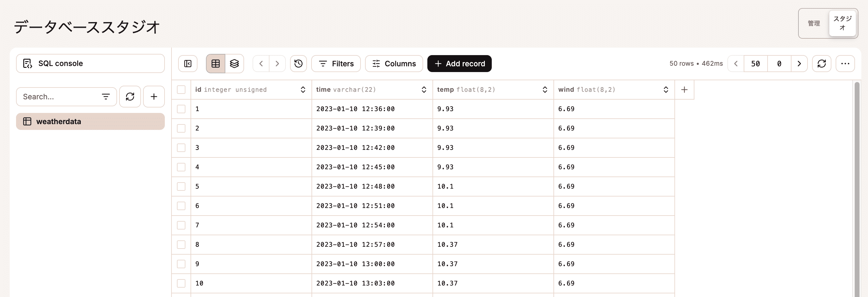868x297 pixels.
Task: Click time cell 2023-01-10 12:36:00
Action: click(372, 109)
